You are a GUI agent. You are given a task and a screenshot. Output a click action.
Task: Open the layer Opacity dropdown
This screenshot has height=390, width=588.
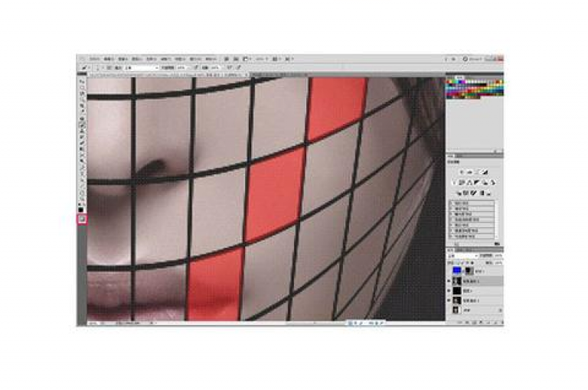pos(498,256)
